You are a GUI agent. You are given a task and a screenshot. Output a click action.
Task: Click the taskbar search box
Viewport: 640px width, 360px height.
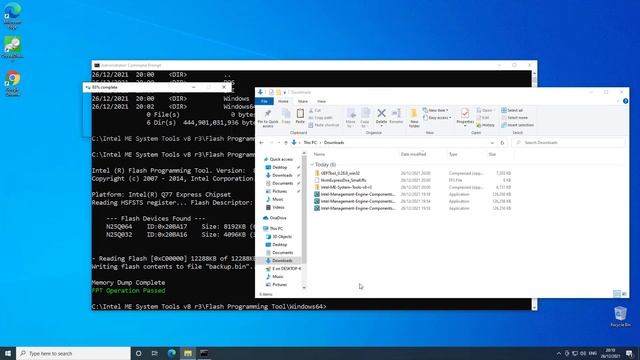tap(73, 353)
